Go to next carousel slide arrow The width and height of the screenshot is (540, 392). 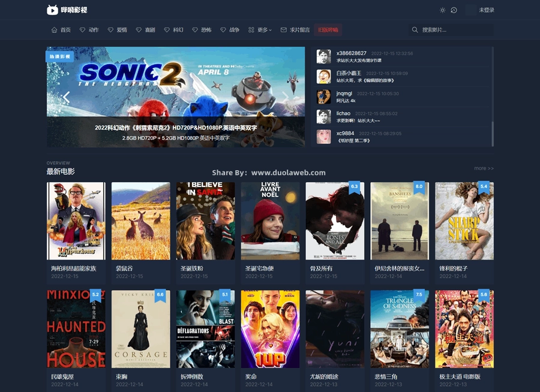tap(285, 97)
